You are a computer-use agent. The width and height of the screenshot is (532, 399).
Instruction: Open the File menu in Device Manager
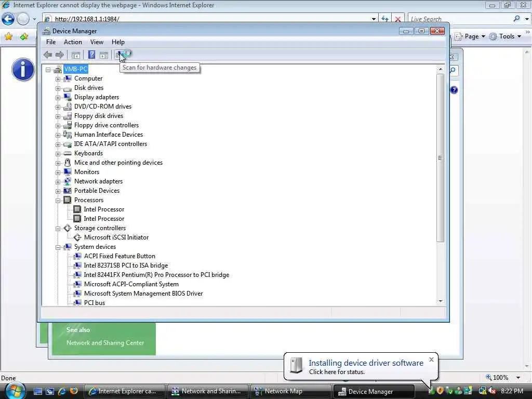(51, 42)
